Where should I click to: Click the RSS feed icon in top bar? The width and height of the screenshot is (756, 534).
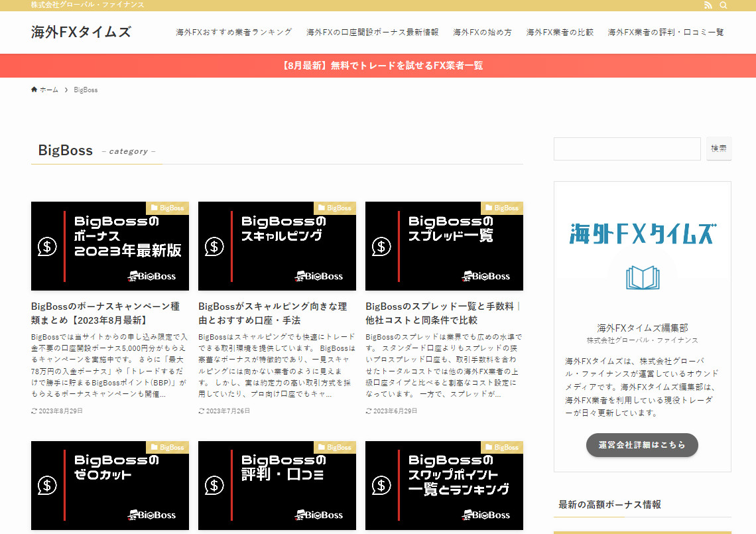click(708, 5)
